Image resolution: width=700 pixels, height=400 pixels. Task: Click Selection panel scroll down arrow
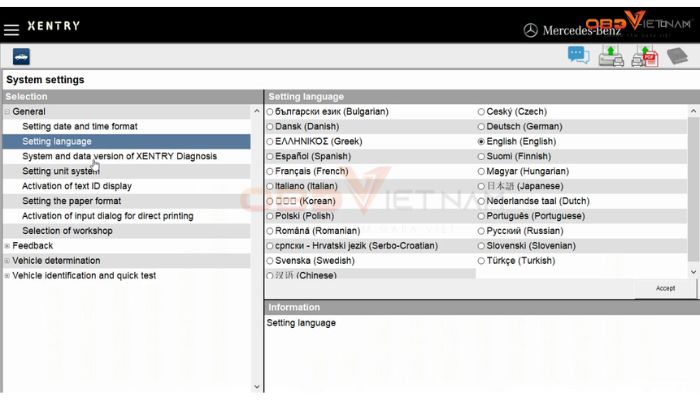click(x=257, y=387)
